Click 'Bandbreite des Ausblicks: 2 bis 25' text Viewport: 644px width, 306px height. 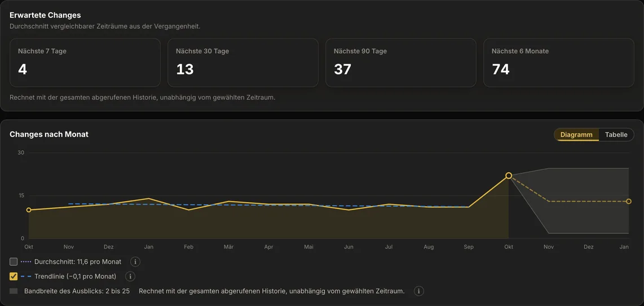[77, 291]
